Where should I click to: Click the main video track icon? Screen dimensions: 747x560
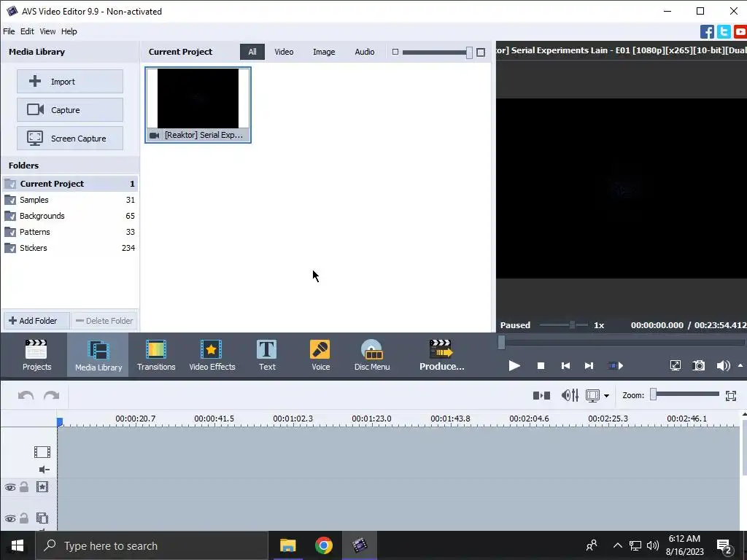[x=42, y=452]
